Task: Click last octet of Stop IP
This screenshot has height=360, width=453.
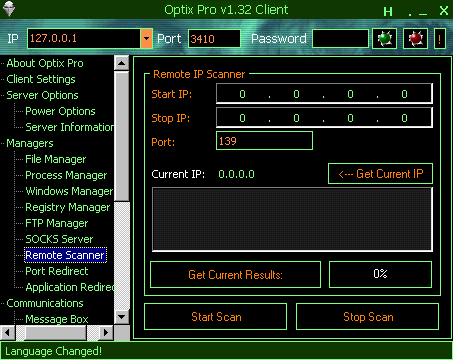Action: pos(404,118)
